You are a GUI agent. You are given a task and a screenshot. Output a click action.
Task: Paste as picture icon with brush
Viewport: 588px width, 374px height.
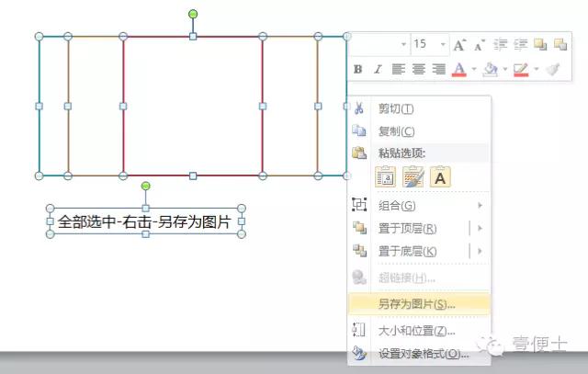413,176
